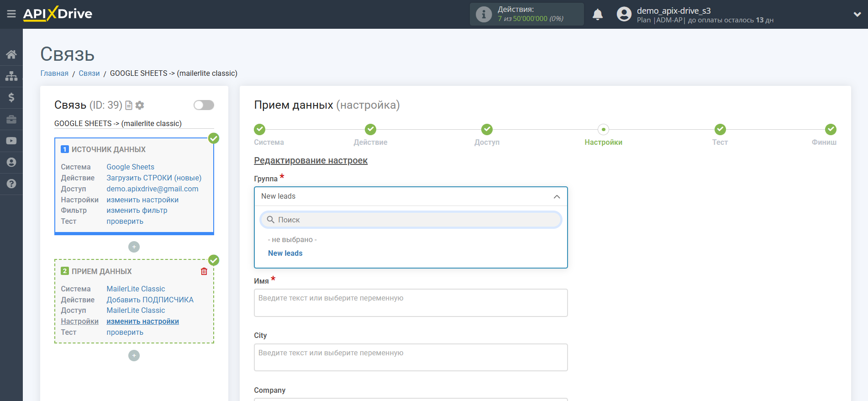Click source 'проверить' test link
Image resolution: width=868 pixels, height=401 pixels.
coord(125,222)
